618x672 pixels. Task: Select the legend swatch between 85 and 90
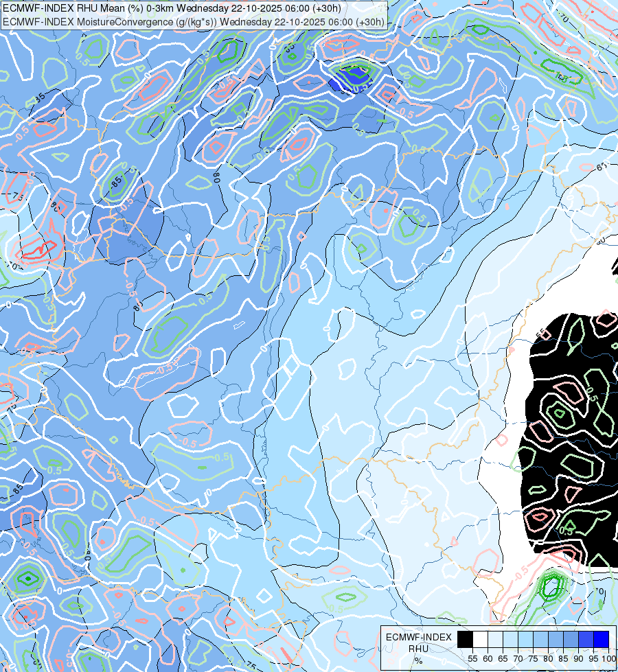571,639
